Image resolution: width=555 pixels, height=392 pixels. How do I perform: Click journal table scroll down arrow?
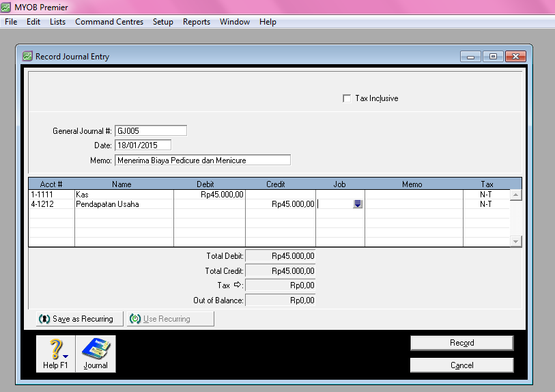pyautogui.click(x=515, y=242)
